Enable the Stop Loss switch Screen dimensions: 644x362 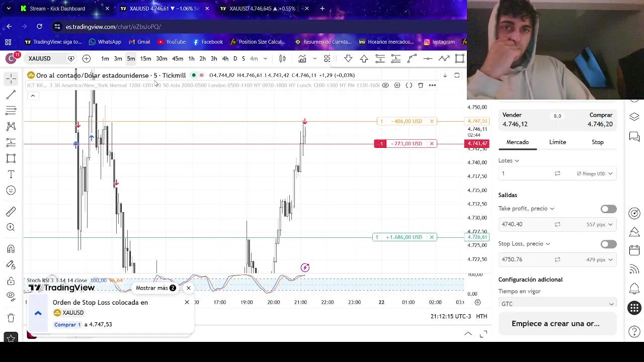pos(608,244)
